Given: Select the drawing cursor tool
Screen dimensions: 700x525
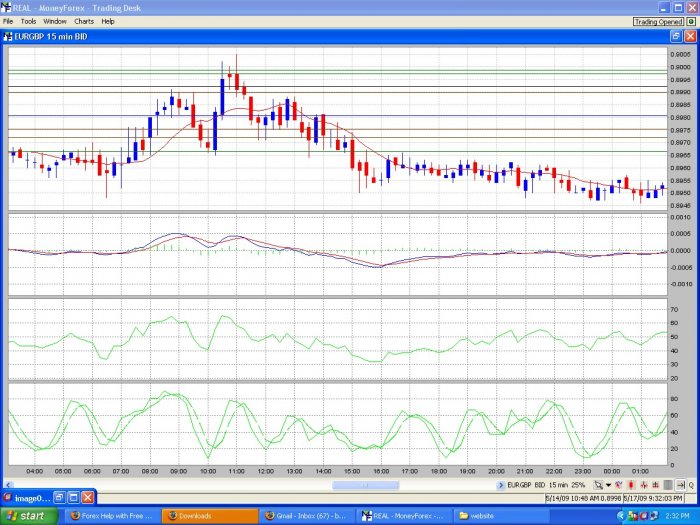Looking at the screenshot, I should tap(598, 485).
